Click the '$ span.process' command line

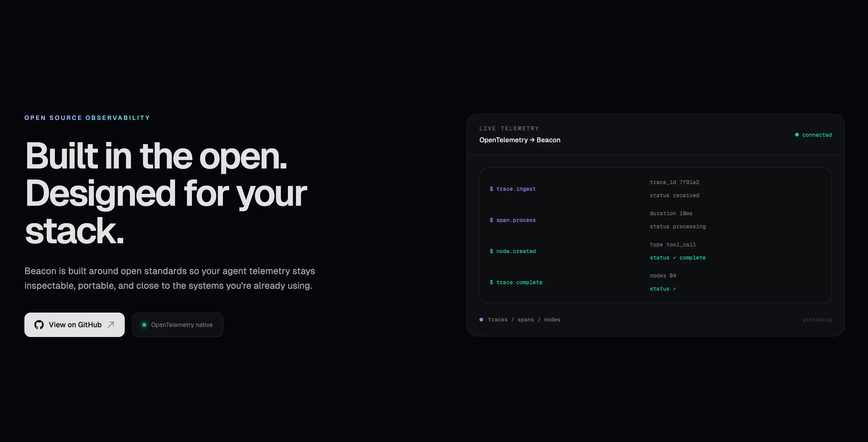(x=512, y=220)
